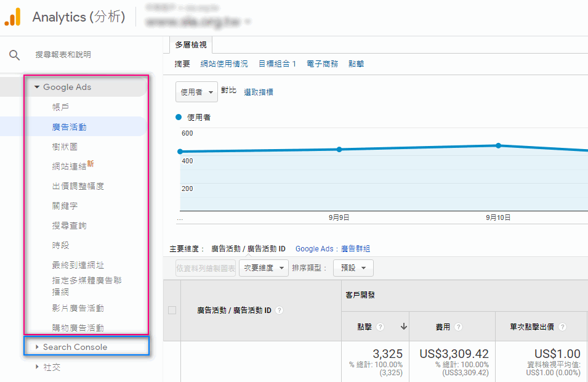Click the Google Ads：廣告群組 dimension link

pyautogui.click(x=332, y=249)
